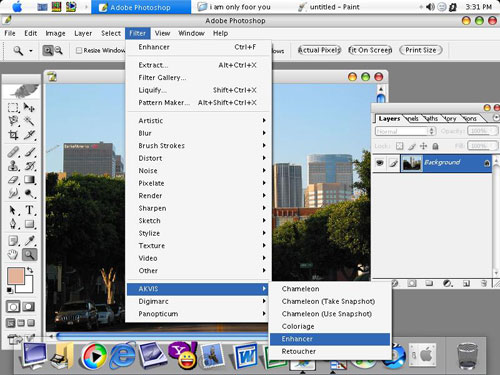Select the Notes tool
The height and width of the screenshot is (375, 500).
(13, 241)
